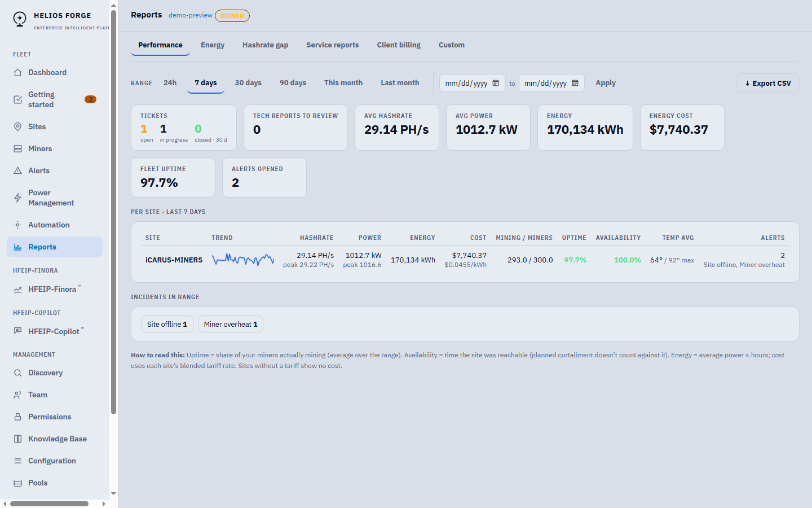This screenshot has height=508, width=812.
Task: Click the 100.0% availability value
Action: 628,260
